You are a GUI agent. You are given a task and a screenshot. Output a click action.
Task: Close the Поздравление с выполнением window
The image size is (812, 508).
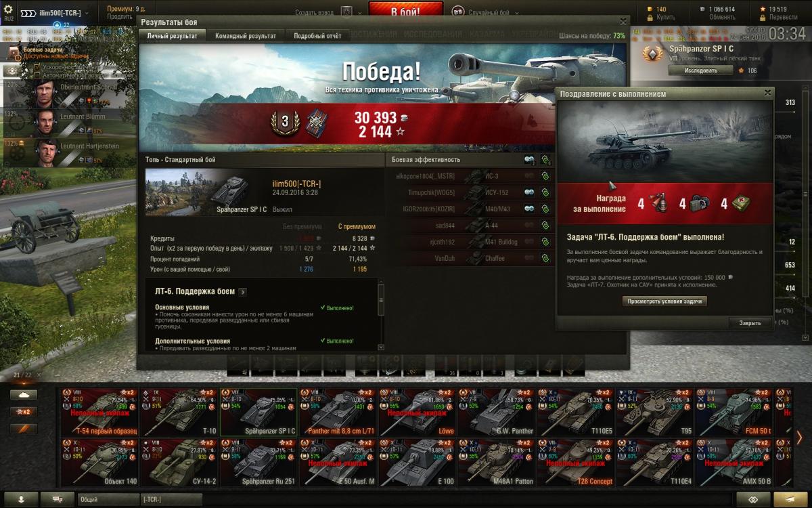[767, 93]
